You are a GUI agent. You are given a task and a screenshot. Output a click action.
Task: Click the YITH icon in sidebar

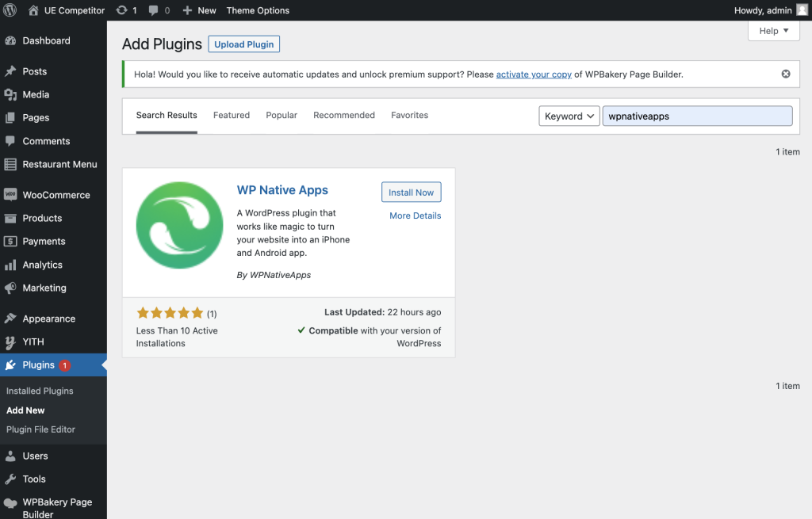coord(10,342)
